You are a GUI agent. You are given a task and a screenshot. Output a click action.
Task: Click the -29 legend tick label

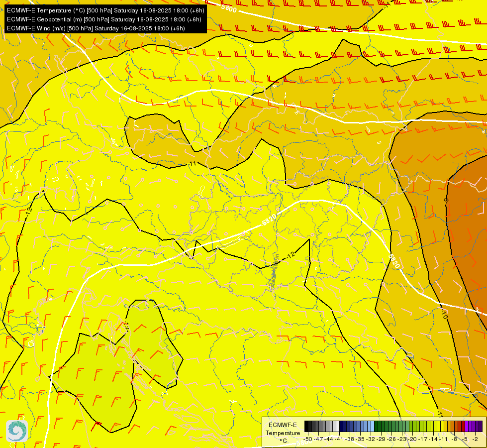pos(381,440)
